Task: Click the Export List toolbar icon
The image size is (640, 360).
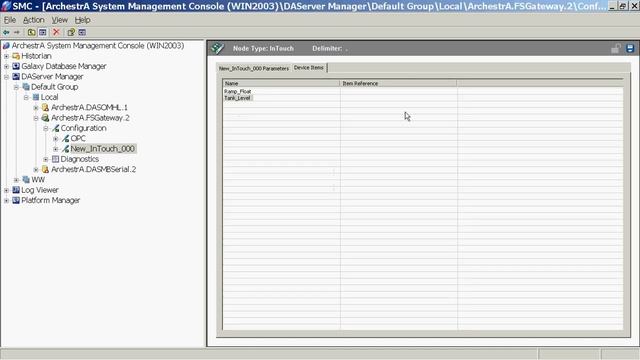Action: [x=71, y=32]
